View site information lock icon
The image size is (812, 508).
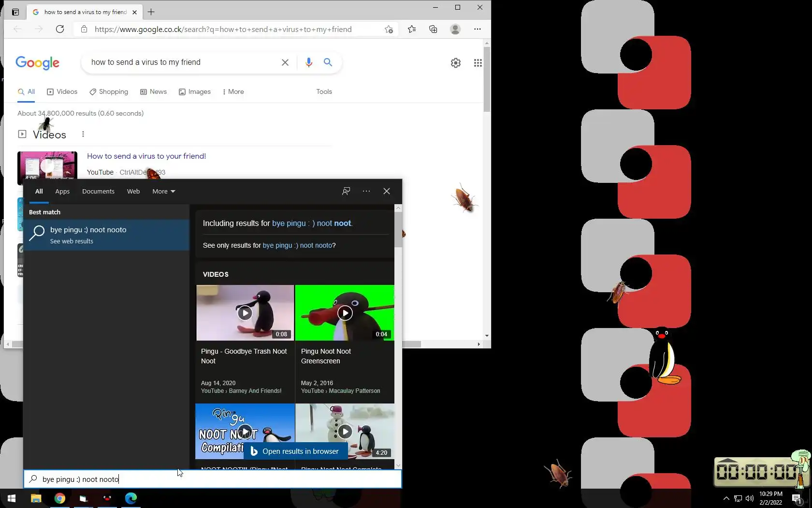(84, 29)
